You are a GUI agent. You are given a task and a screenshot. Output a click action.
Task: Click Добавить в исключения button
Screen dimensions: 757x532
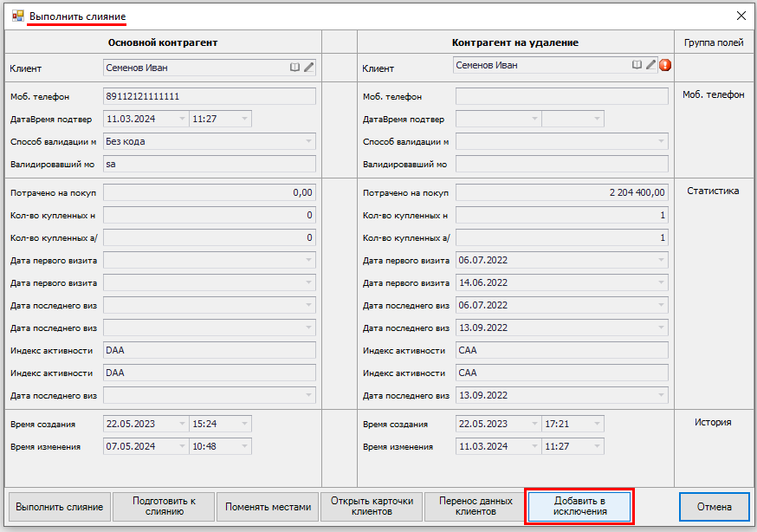pyautogui.click(x=579, y=507)
